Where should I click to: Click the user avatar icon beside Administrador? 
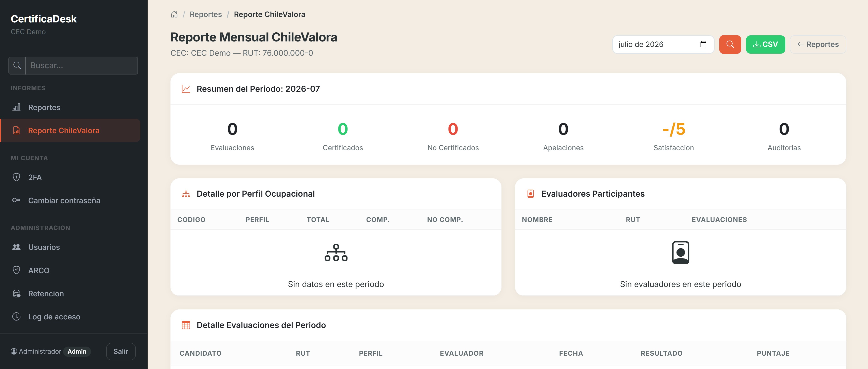[x=14, y=352]
